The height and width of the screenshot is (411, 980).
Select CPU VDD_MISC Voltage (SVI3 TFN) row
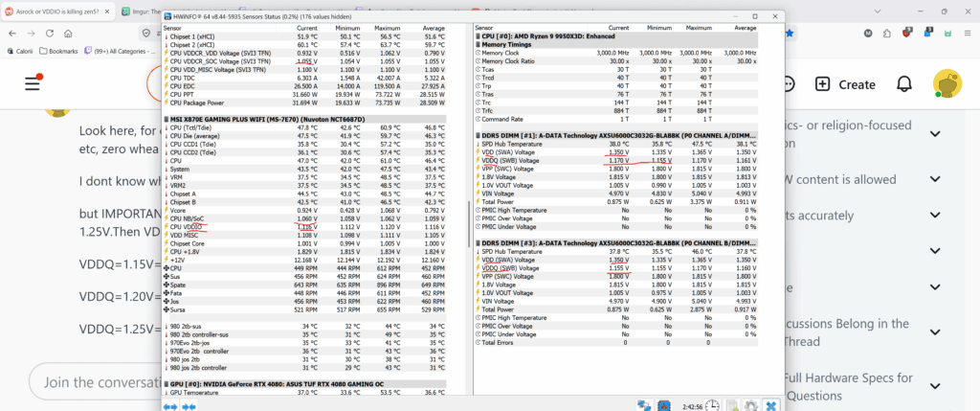304,70
